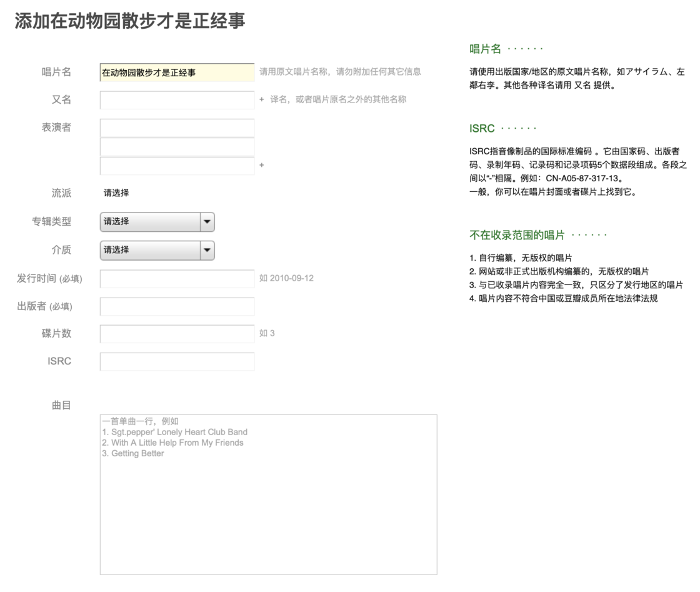Add another performer row with the plus icon
Viewport: 700px width, 592px height.
click(x=262, y=165)
